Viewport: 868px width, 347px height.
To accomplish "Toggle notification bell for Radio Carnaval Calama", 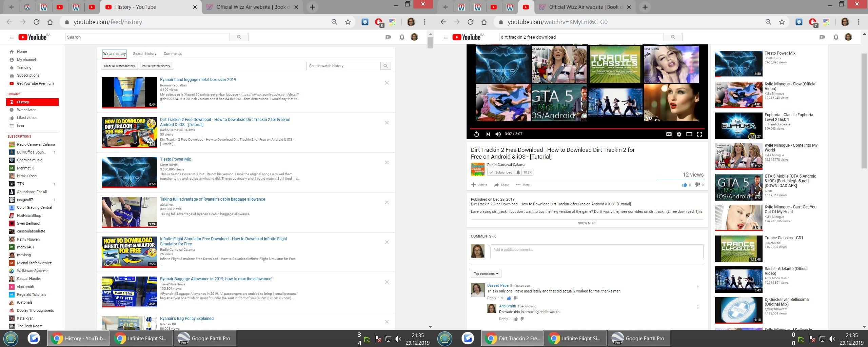I will pyautogui.click(x=518, y=172).
